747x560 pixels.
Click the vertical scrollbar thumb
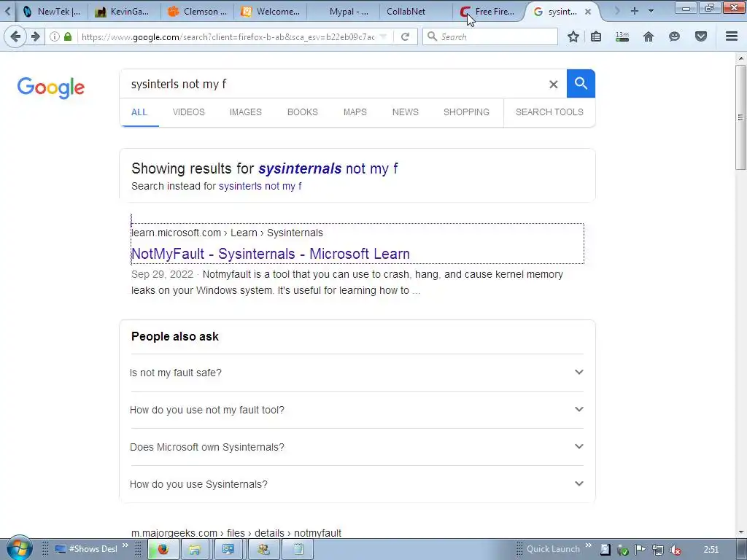[740, 117]
